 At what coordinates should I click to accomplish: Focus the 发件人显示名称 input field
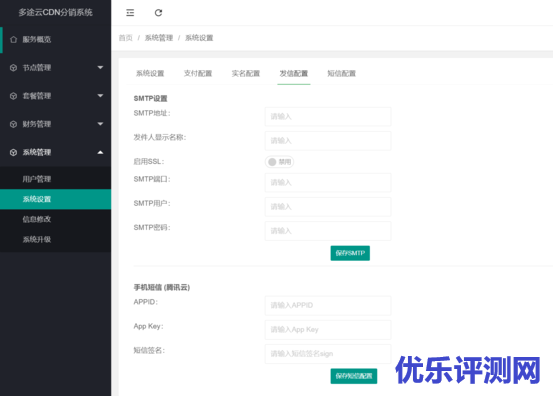(x=328, y=141)
